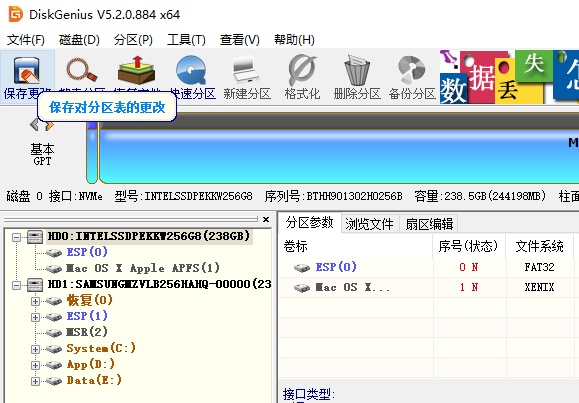The height and width of the screenshot is (403, 579).
Task: Click the Quick Partition (快速分区) icon
Action: (x=191, y=70)
